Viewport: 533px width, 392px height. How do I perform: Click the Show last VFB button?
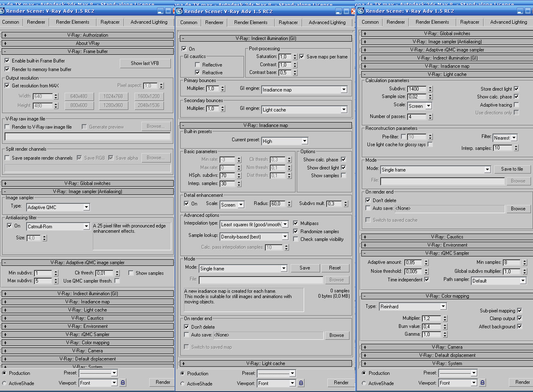pyautogui.click(x=145, y=63)
